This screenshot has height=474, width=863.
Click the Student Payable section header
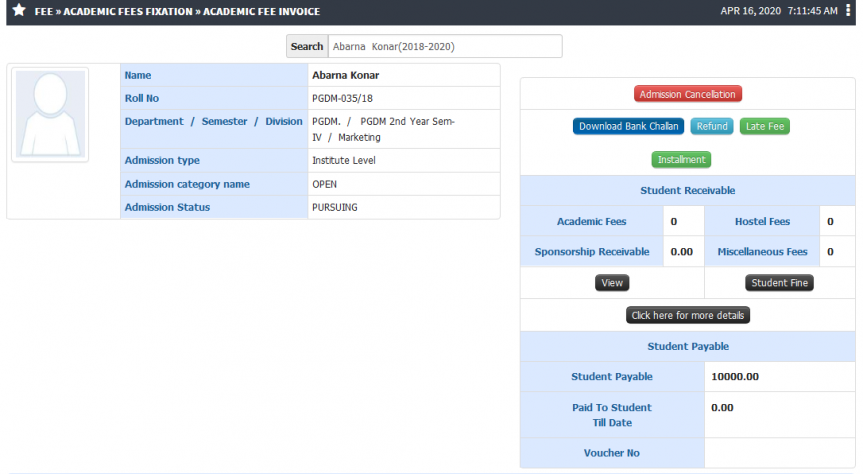click(x=687, y=346)
